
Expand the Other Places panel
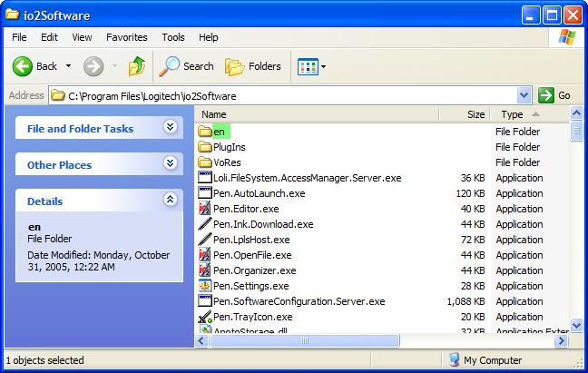pyautogui.click(x=171, y=163)
